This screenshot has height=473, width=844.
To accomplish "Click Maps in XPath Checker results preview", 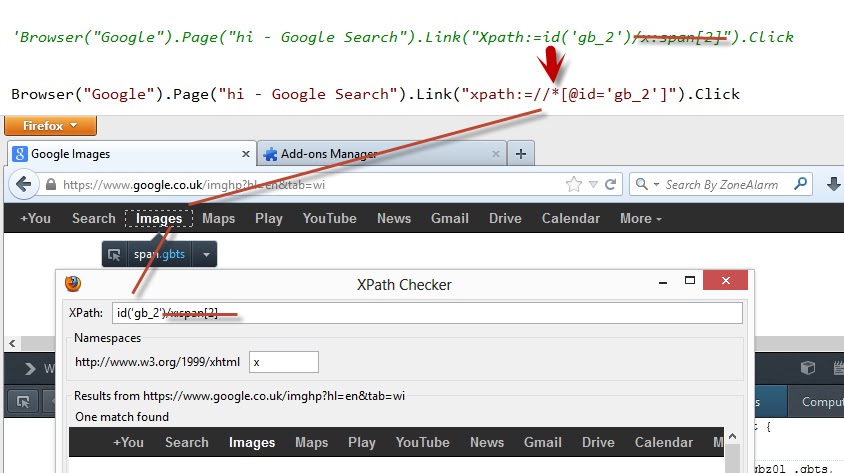I will [x=312, y=442].
